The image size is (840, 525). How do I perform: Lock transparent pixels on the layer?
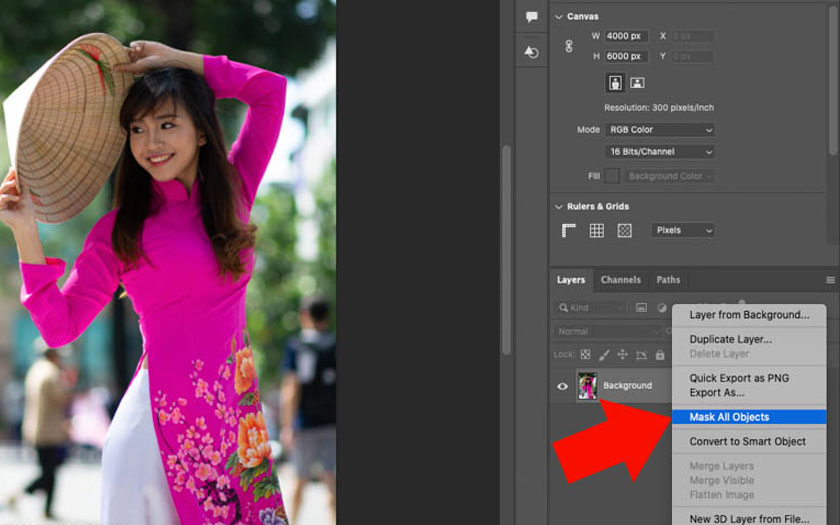coord(586,355)
